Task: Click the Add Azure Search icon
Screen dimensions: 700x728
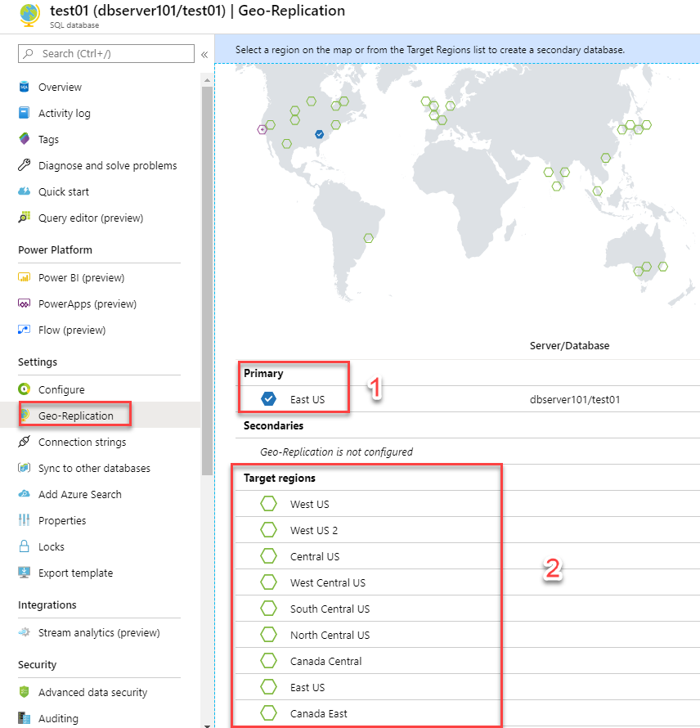Action: [x=25, y=494]
